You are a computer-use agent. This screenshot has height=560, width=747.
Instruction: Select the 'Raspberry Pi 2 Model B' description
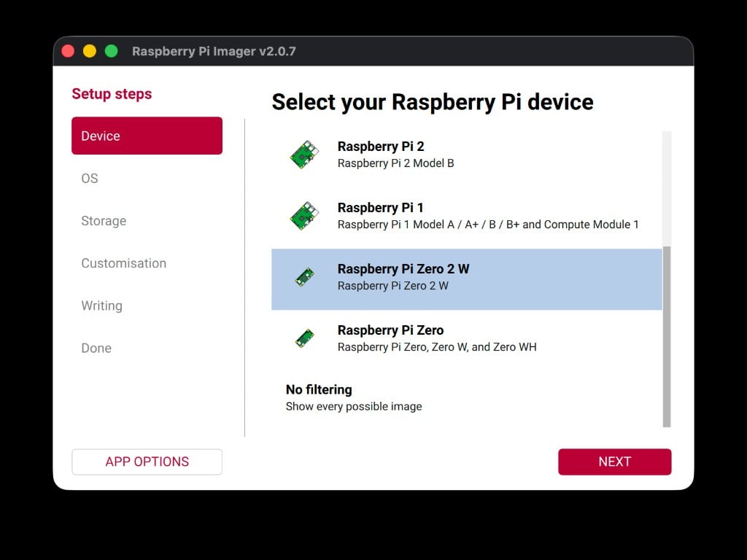pyautogui.click(x=395, y=163)
